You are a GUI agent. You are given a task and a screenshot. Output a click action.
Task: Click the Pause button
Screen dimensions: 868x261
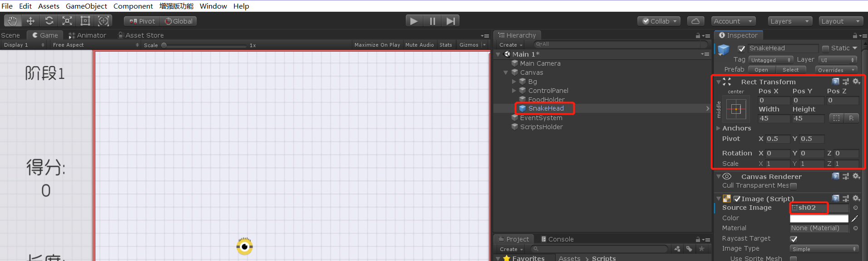(432, 21)
